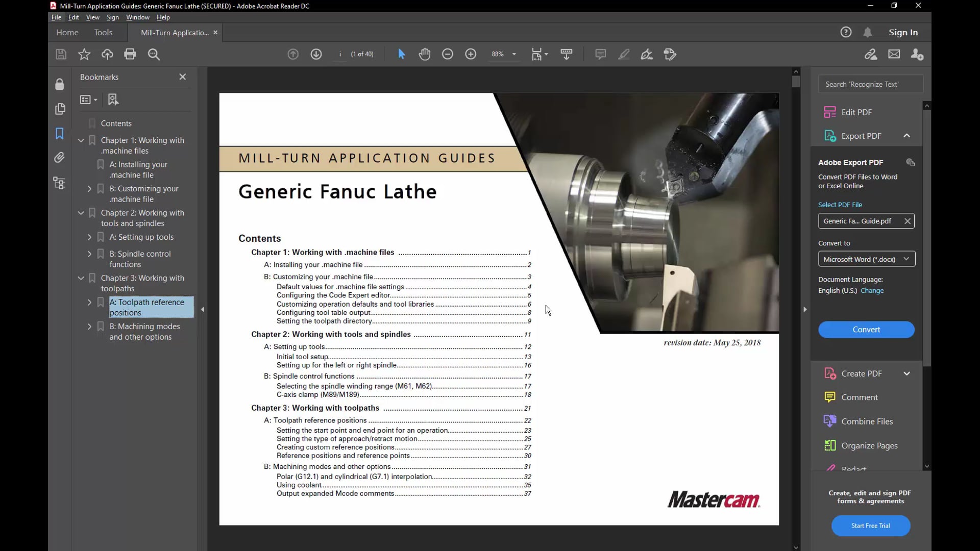Click the scrolling mode keyboard icon
The image size is (980, 551).
coord(567,54)
